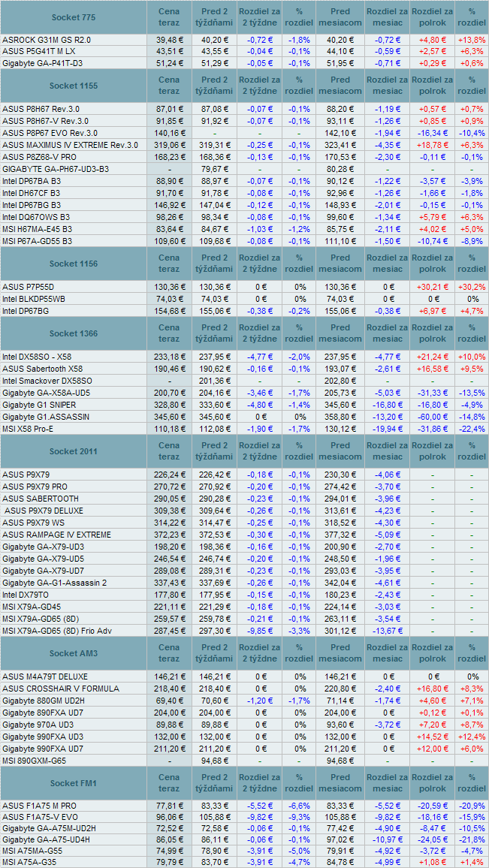Select the -22,4% percentage cell

point(472,429)
